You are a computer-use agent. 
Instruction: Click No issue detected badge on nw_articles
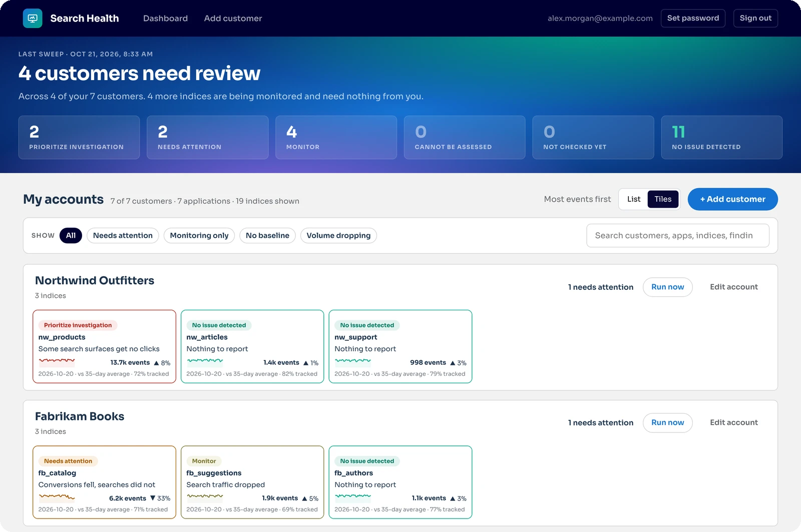219,325
